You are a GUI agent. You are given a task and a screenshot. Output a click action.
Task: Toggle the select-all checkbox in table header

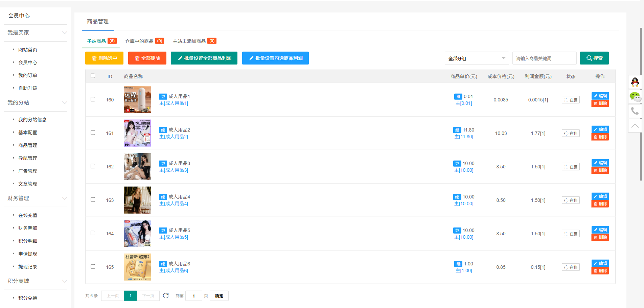(93, 76)
